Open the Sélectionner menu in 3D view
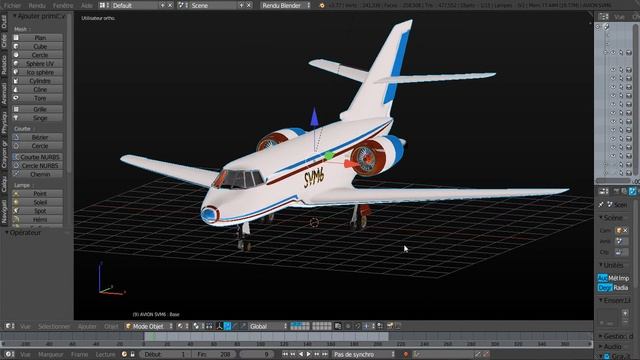 coord(54,326)
